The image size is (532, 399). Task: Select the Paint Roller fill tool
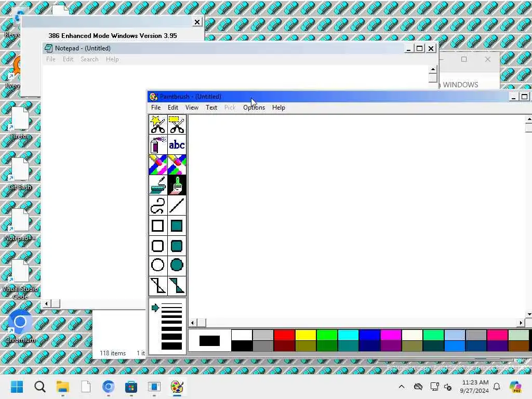[158, 185]
